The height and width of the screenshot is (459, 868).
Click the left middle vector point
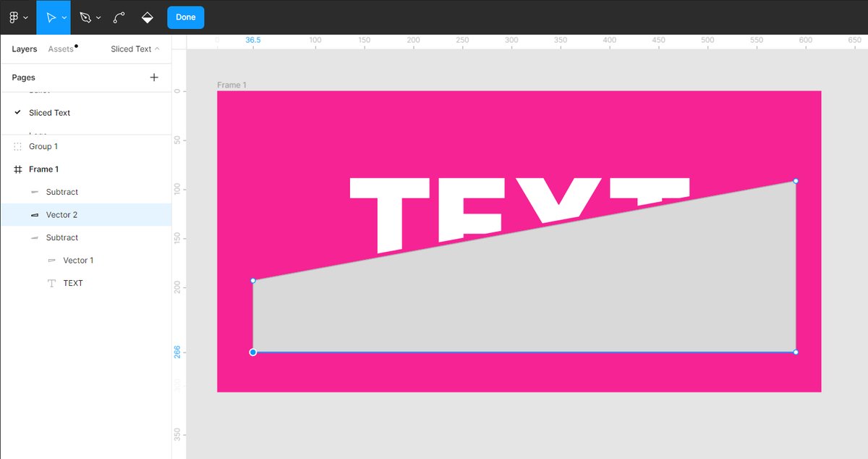pyautogui.click(x=253, y=280)
